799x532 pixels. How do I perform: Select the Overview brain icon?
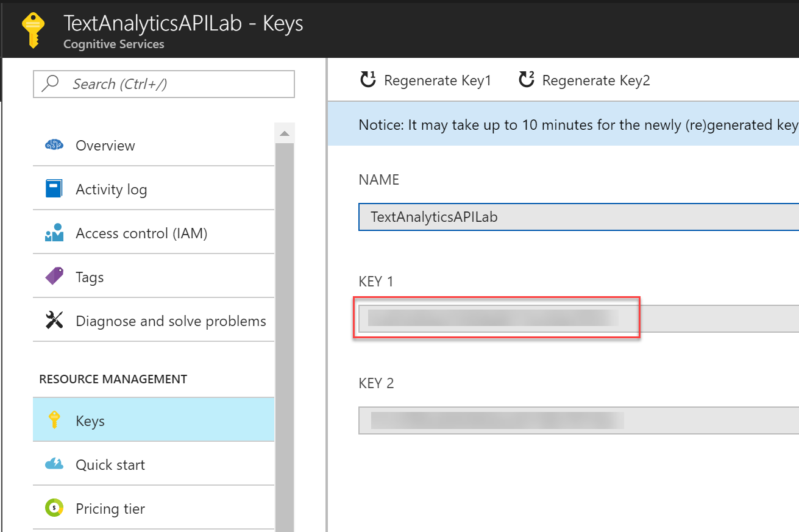tap(55, 145)
